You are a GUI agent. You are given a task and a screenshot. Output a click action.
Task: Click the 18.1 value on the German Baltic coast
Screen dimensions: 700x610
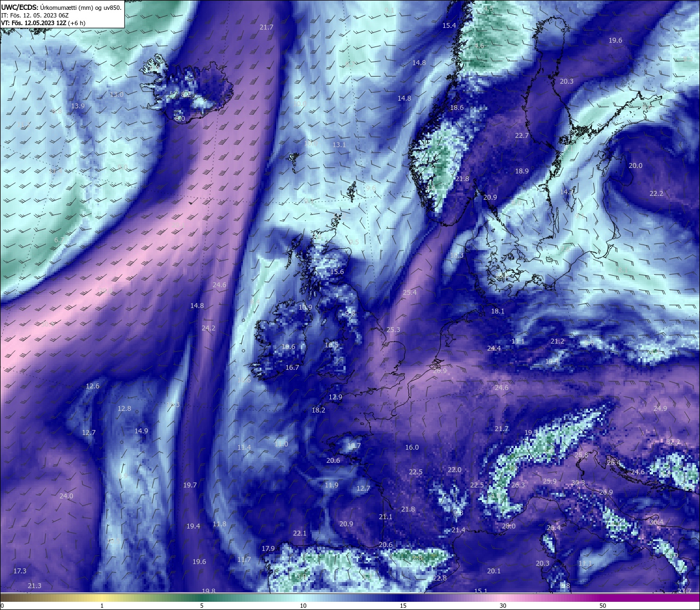(x=498, y=311)
